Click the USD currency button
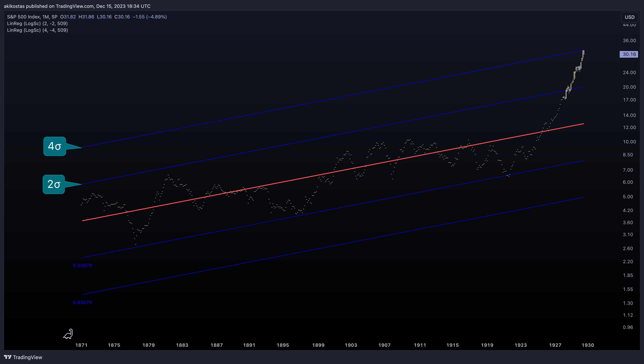The height and width of the screenshot is (364, 644). click(629, 17)
